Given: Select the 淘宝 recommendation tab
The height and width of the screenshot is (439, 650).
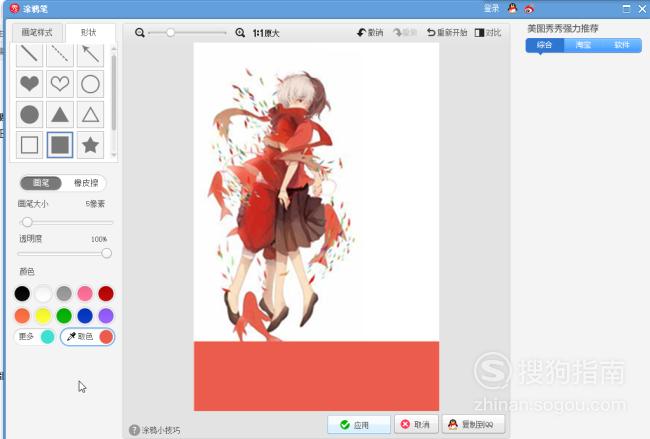Looking at the screenshot, I should coord(583,45).
